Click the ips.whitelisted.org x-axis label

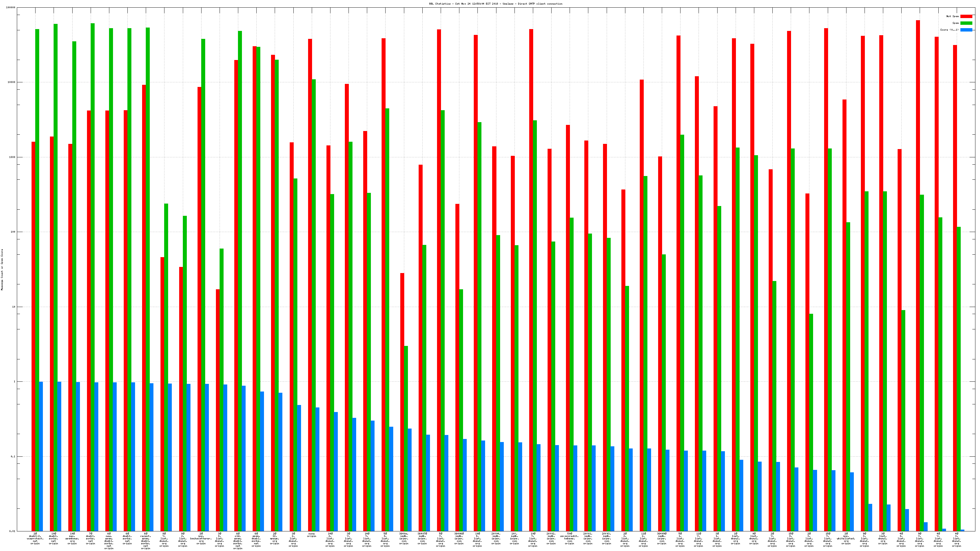pyautogui.click(x=846, y=538)
